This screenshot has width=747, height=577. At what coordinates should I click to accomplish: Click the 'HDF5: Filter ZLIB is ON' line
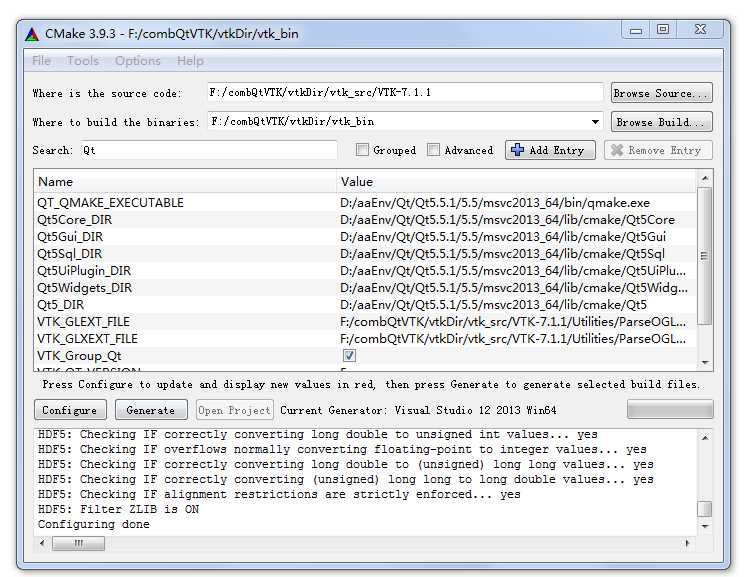click(119, 509)
